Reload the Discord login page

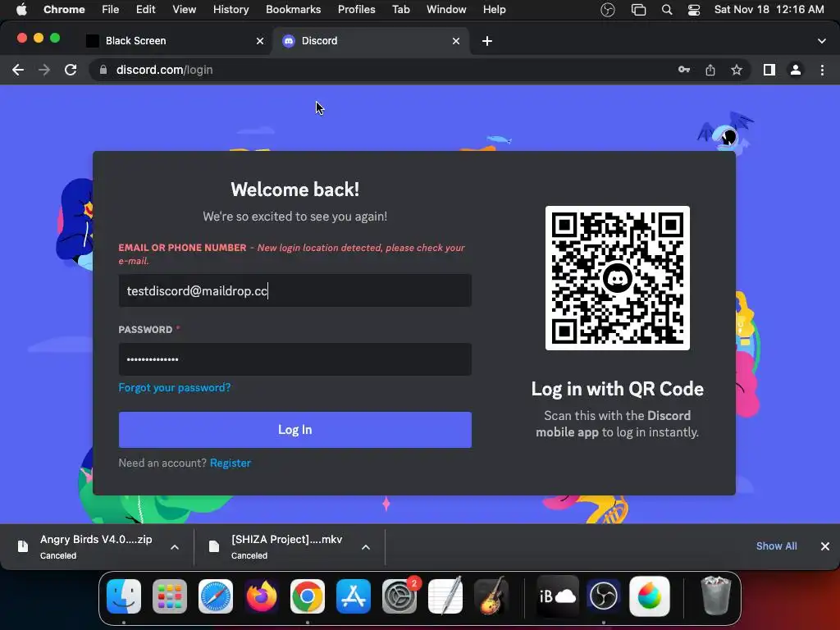point(71,70)
